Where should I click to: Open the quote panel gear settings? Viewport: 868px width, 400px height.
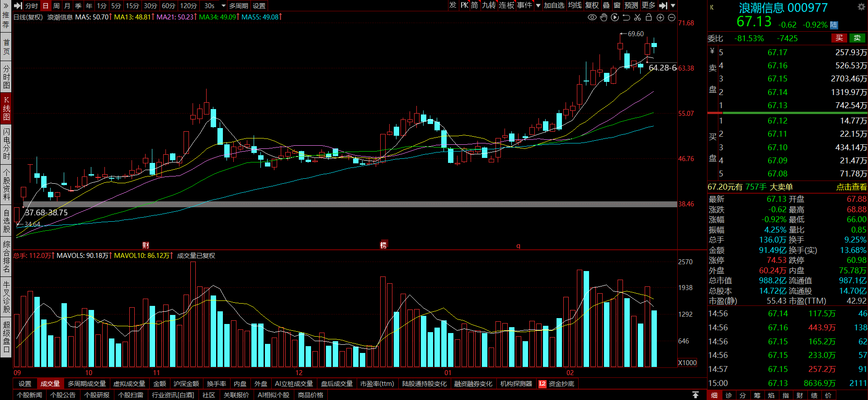861,7
